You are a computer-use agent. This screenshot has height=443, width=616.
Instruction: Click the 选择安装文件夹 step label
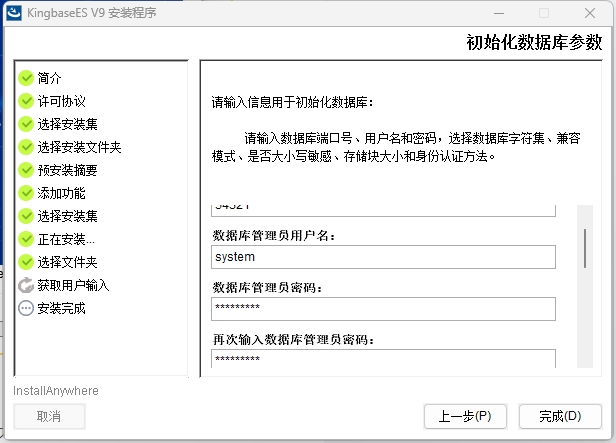[79, 147]
